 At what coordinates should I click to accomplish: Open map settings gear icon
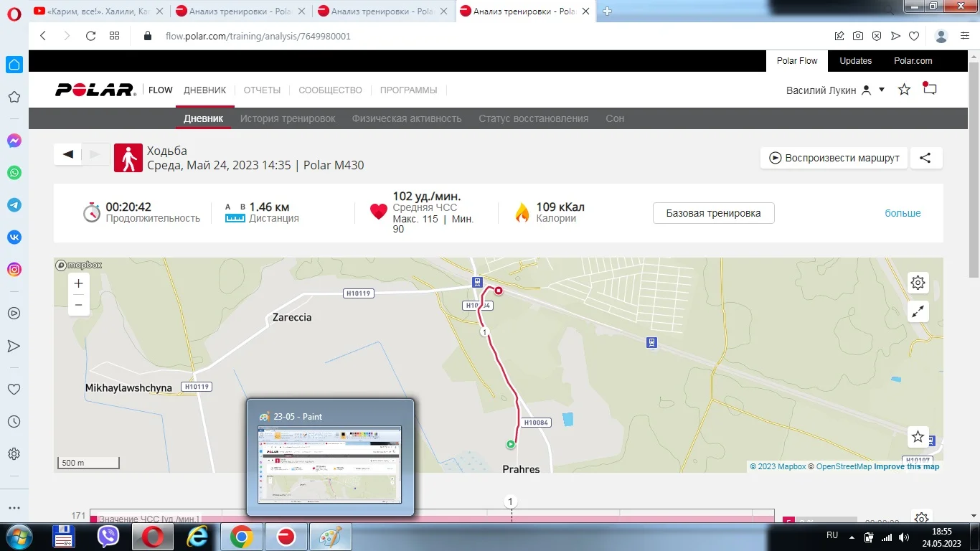[x=918, y=283]
